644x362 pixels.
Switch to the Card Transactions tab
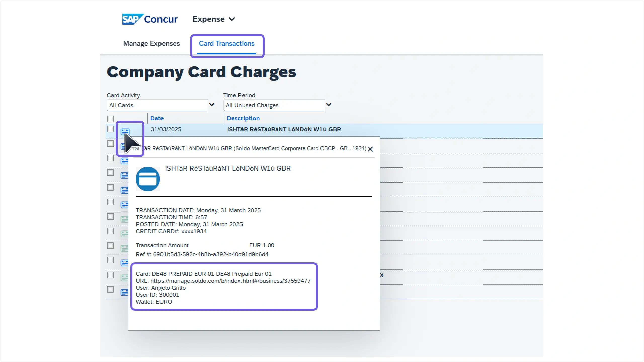point(227,43)
